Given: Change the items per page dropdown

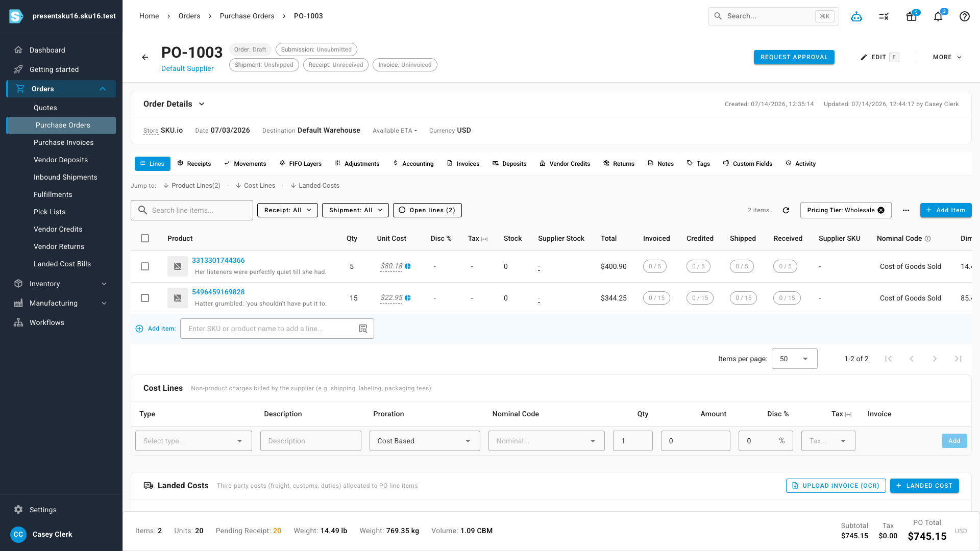Looking at the screenshot, I should pyautogui.click(x=795, y=359).
